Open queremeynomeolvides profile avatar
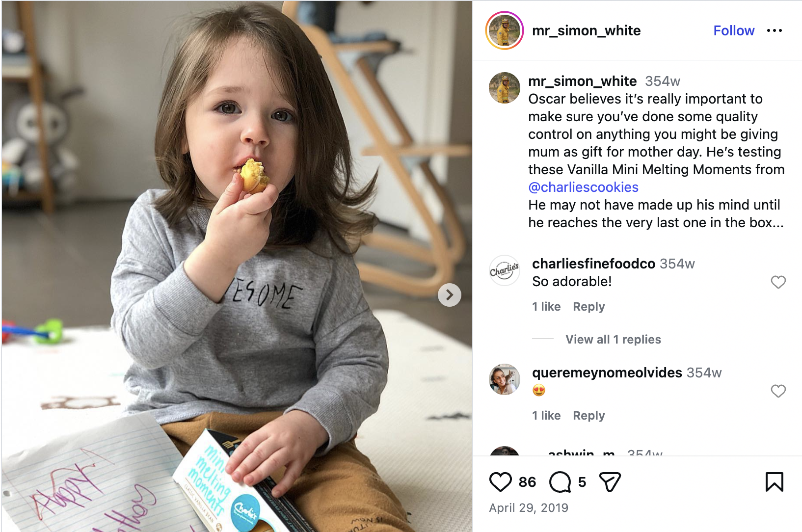Screen dimensions: 802x532 click(505, 379)
